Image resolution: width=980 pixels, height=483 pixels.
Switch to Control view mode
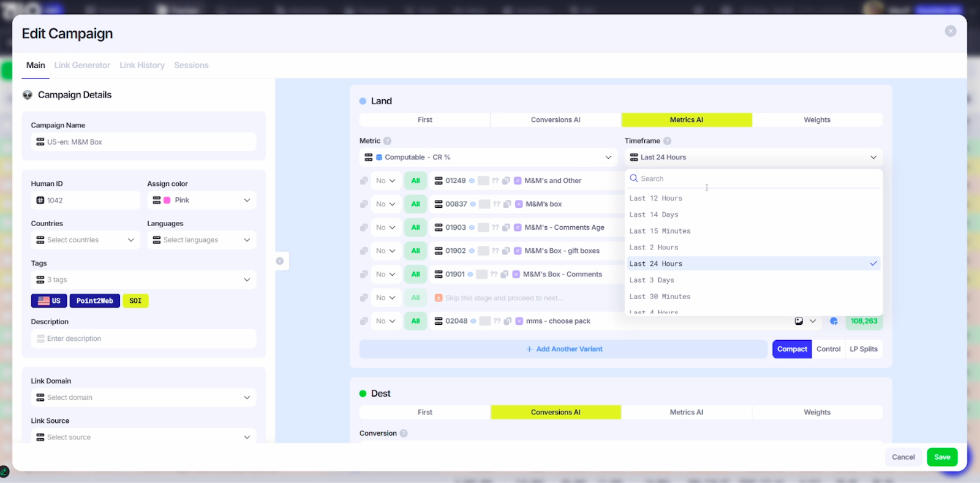pos(828,349)
